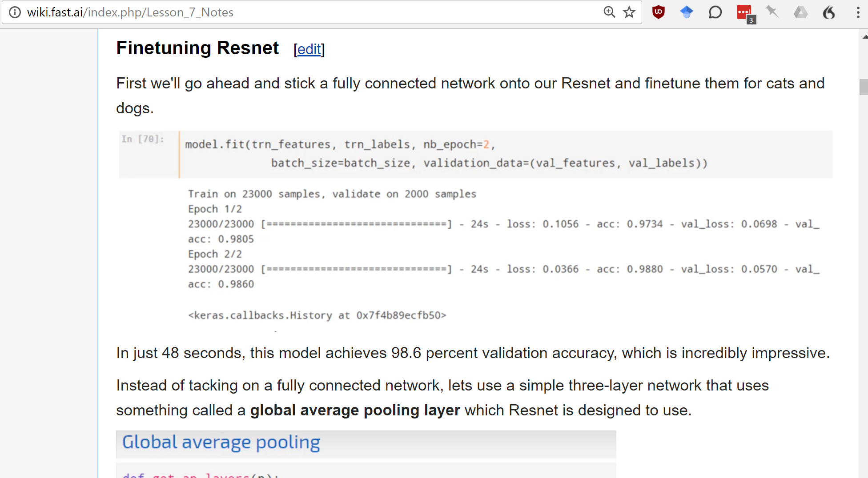Click the Google Drive extension icon
Image resolution: width=868 pixels, height=478 pixels.
tap(800, 12)
